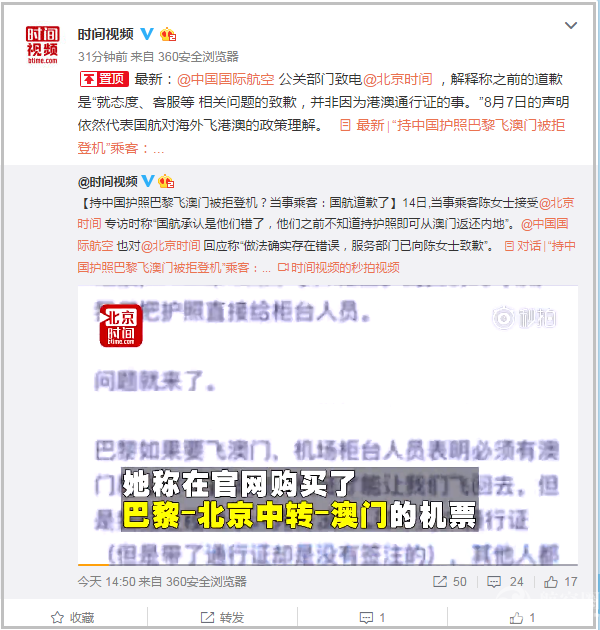Screen dimensions: 600x630
Task: Open the @中国国际航空 mention link
Action: [x=226, y=80]
